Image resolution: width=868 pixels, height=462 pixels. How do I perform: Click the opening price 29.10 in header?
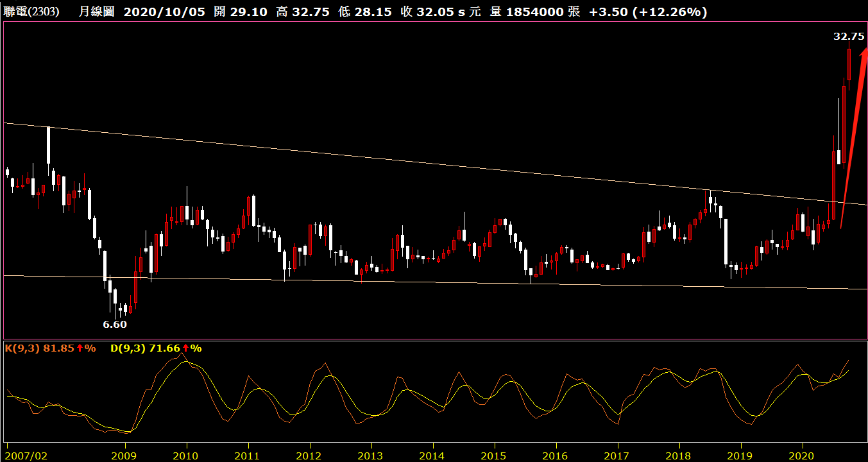click(x=249, y=12)
